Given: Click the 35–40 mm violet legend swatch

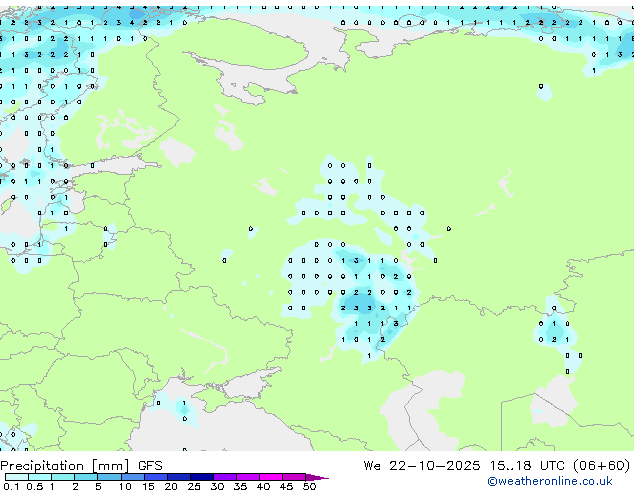Looking at the screenshot, I should pyautogui.click(x=248, y=477).
